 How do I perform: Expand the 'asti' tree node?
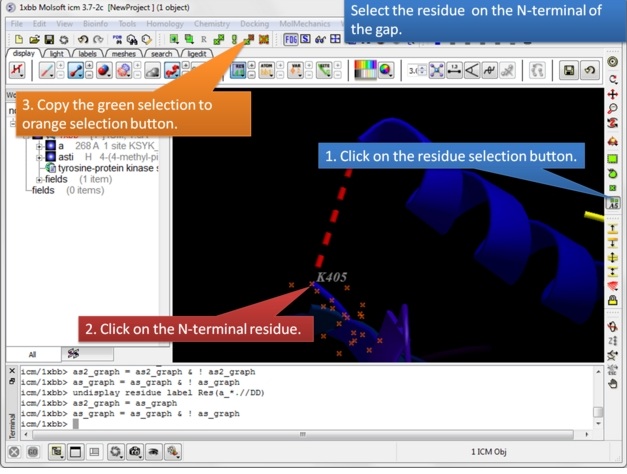point(39,157)
